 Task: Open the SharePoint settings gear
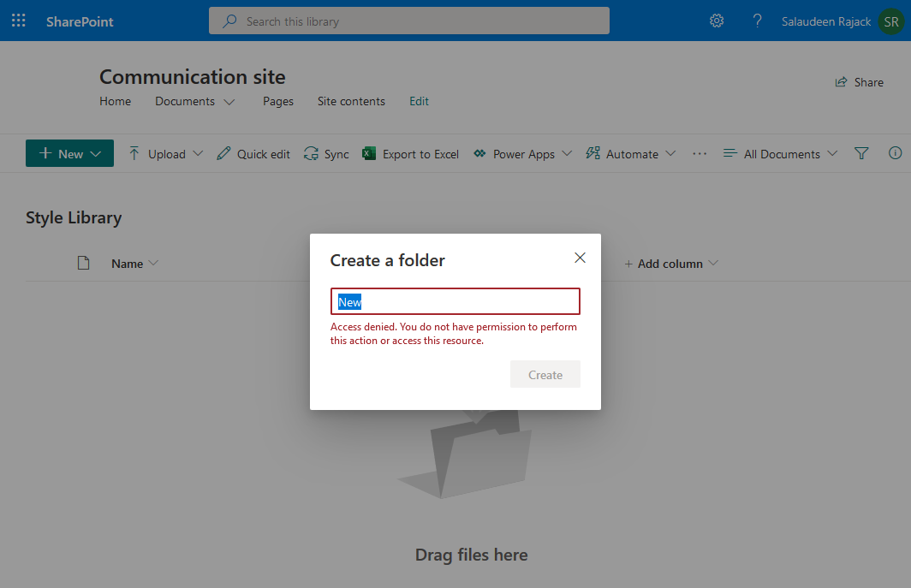(717, 21)
